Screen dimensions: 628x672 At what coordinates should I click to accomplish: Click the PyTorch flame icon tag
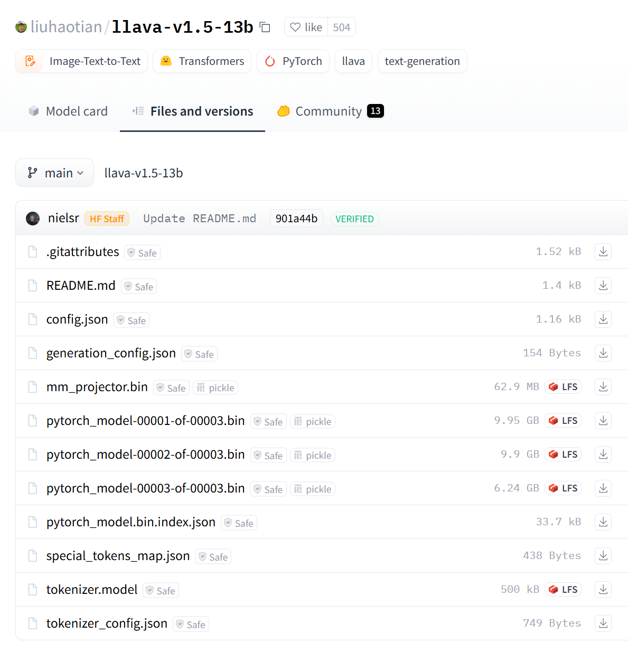[x=270, y=61]
